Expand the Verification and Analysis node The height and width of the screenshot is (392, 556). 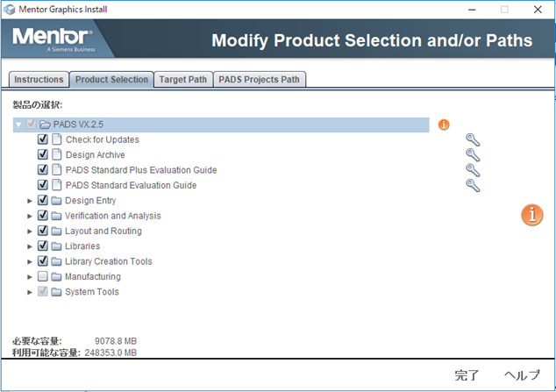pos(30,217)
